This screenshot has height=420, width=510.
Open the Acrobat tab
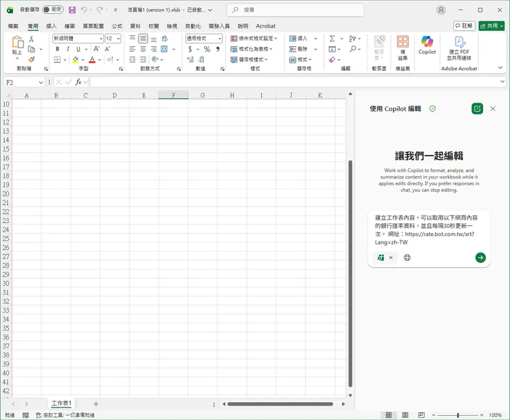265,26
